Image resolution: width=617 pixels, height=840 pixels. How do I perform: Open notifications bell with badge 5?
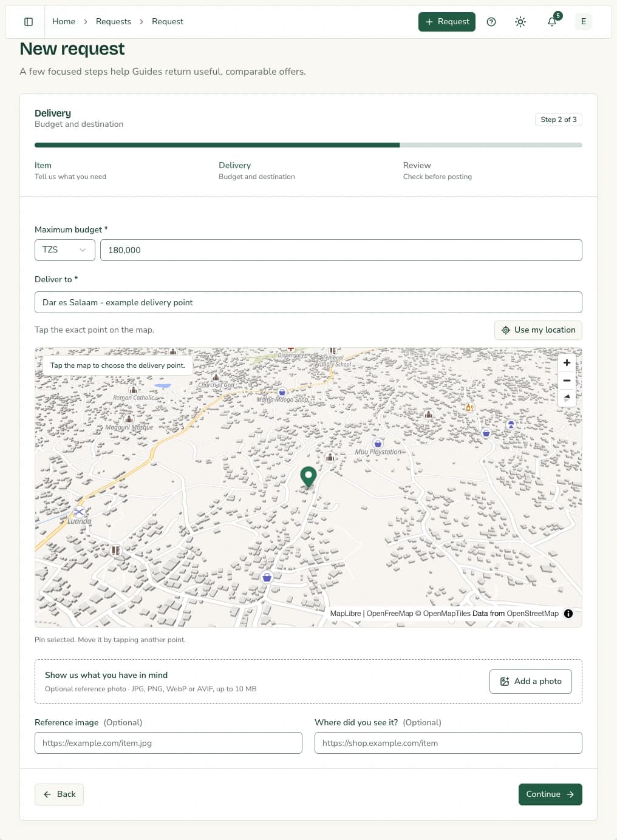[x=552, y=22]
